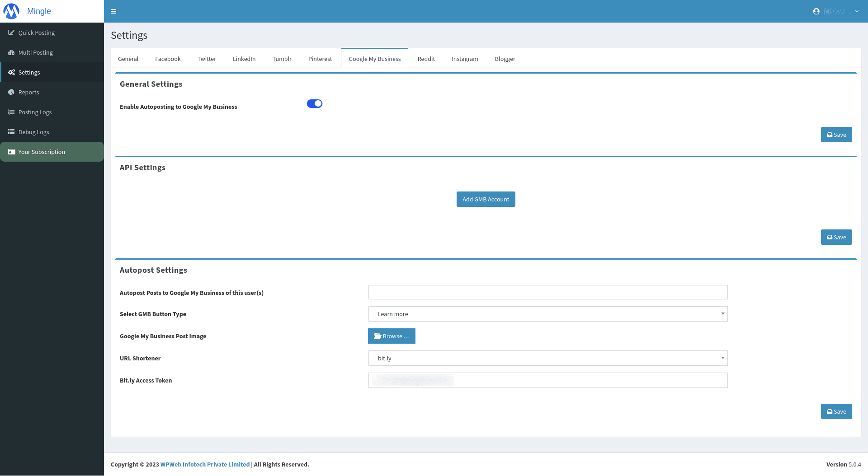Open the WPWeb Infotech link in footer

pyautogui.click(x=205, y=464)
